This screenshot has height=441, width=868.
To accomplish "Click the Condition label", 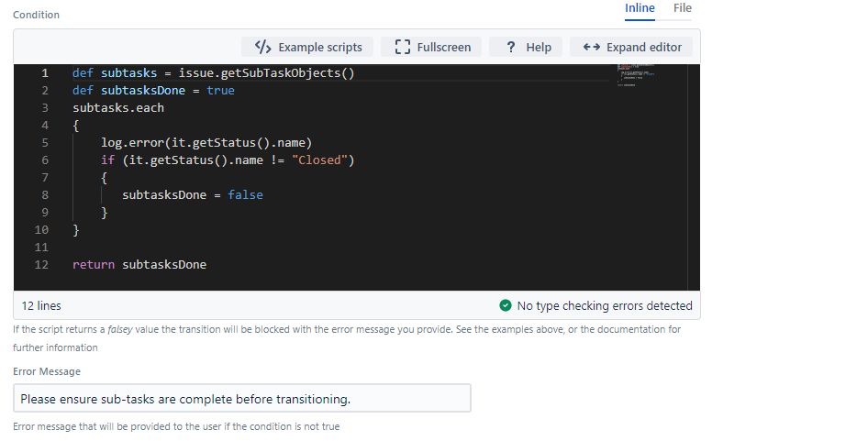I will (x=36, y=15).
